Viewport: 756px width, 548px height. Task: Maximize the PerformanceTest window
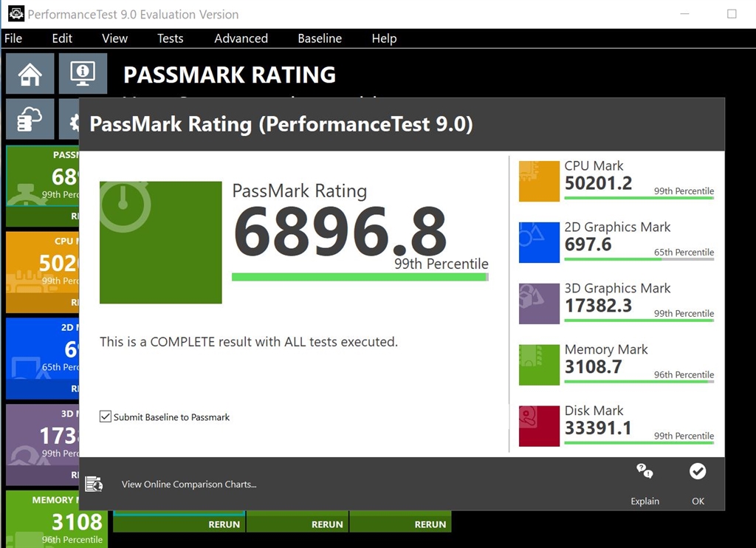pyautogui.click(x=732, y=14)
